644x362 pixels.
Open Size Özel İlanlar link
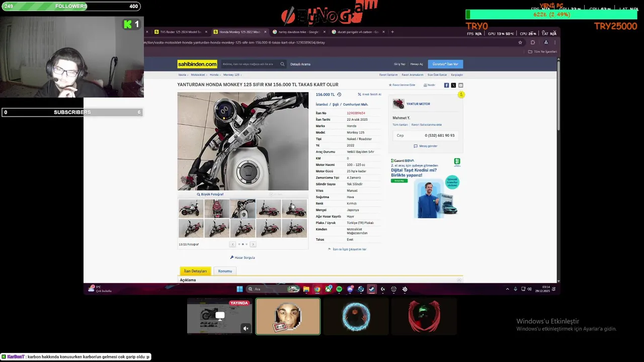(x=437, y=75)
